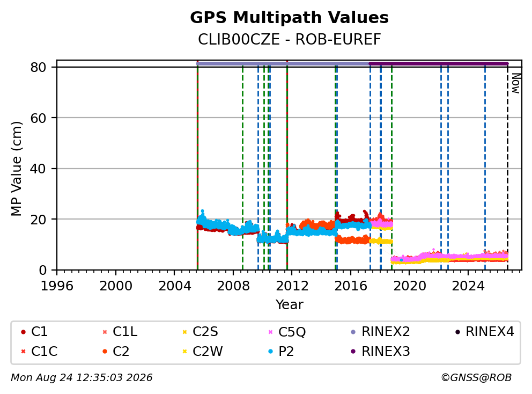Click the RINEX2 legend dot
This screenshot has height=394, width=532.
[x=353, y=332]
